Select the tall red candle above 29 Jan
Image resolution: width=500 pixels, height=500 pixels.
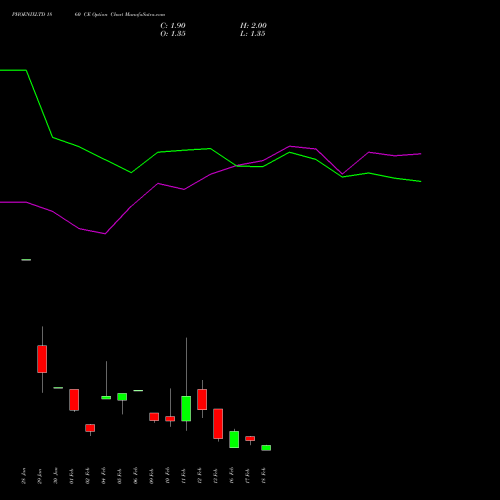point(42,359)
